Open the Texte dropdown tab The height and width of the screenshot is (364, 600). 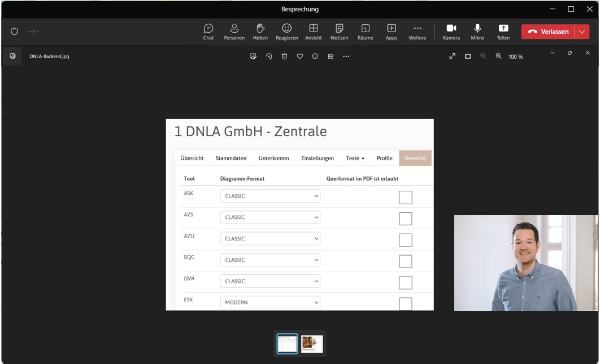tap(355, 158)
